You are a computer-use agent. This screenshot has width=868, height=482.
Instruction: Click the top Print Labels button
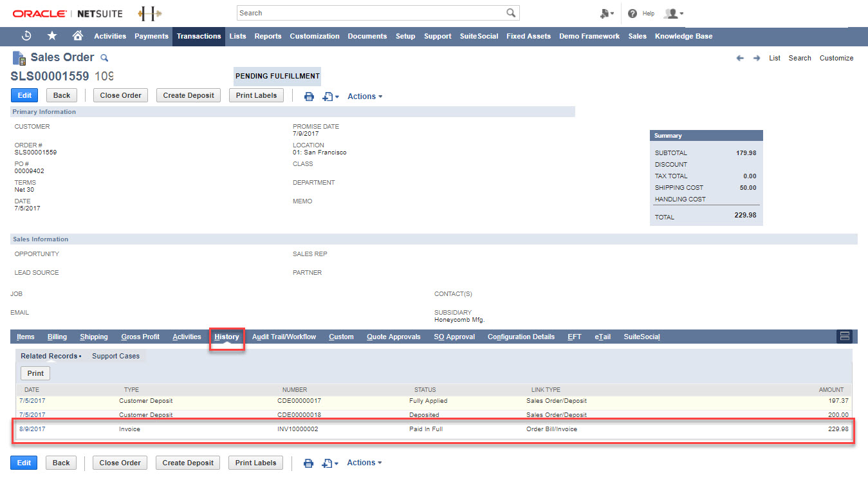pos(257,95)
